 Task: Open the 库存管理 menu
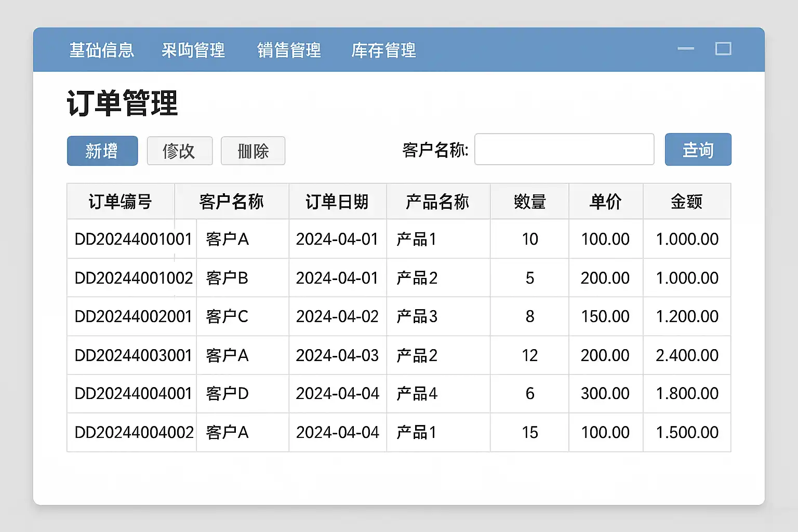[383, 50]
